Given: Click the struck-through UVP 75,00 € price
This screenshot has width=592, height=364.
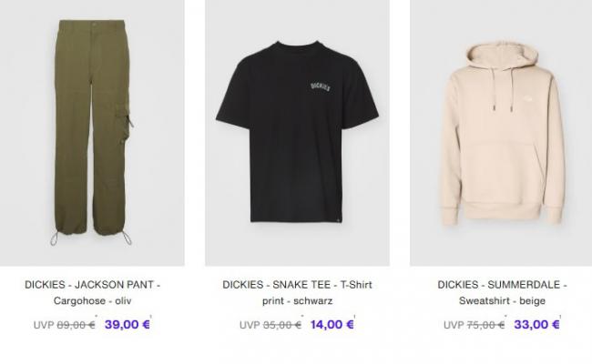Looking at the screenshot, I should pyautogui.click(x=475, y=325).
